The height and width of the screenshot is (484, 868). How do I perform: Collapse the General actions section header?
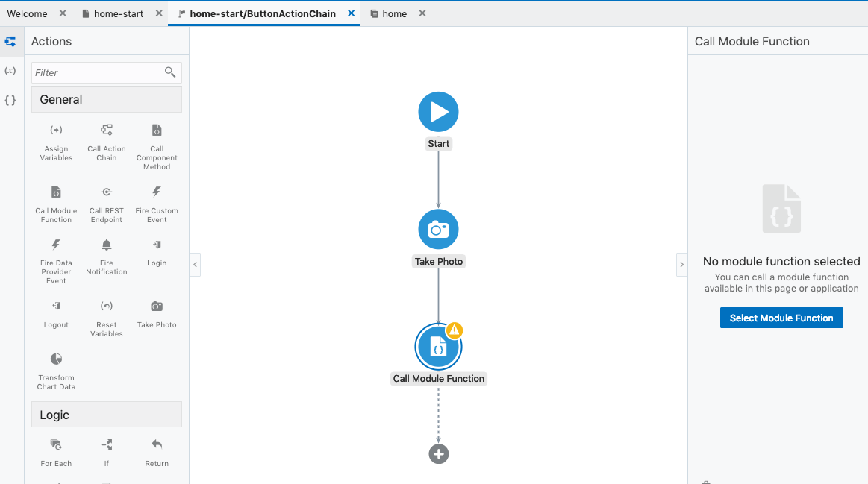[x=107, y=99]
